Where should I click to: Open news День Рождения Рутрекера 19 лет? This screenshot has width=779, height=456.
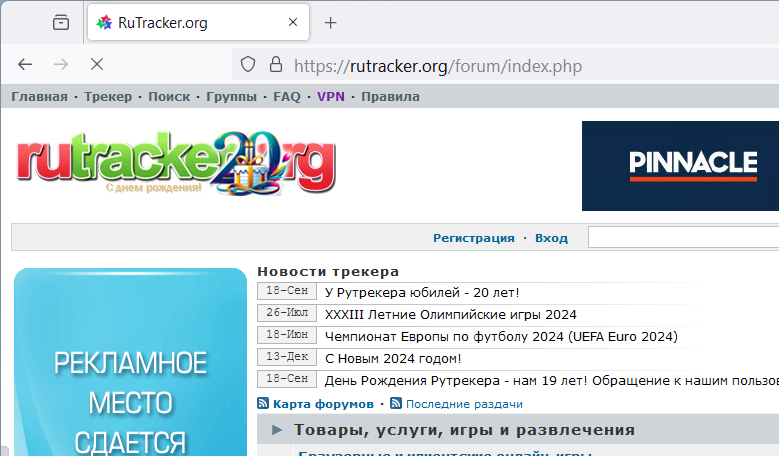click(551, 380)
